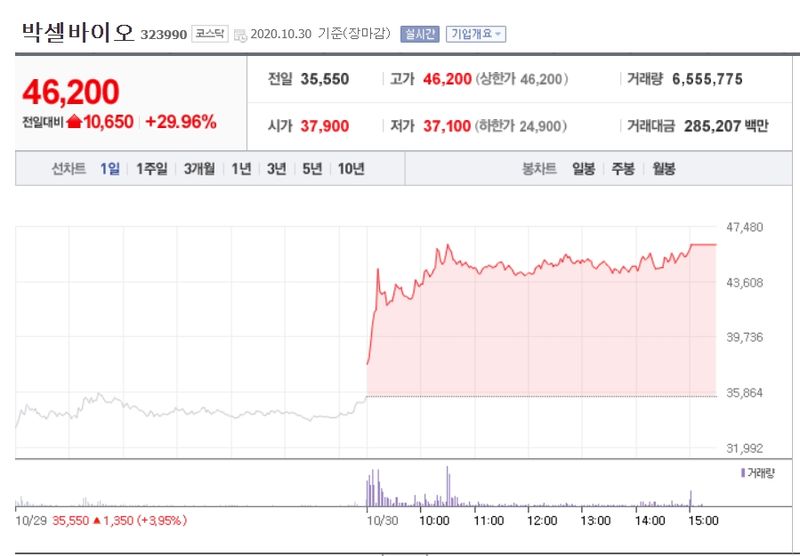Click the 코스닥 market badge
Screen dimensions: 800x556
point(210,34)
